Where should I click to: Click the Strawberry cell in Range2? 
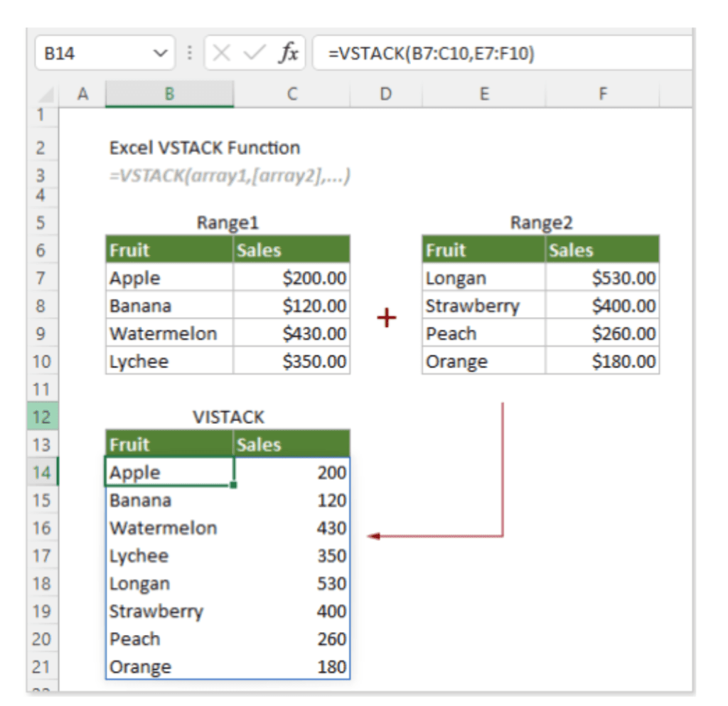pyautogui.click(x=483, y=306)
